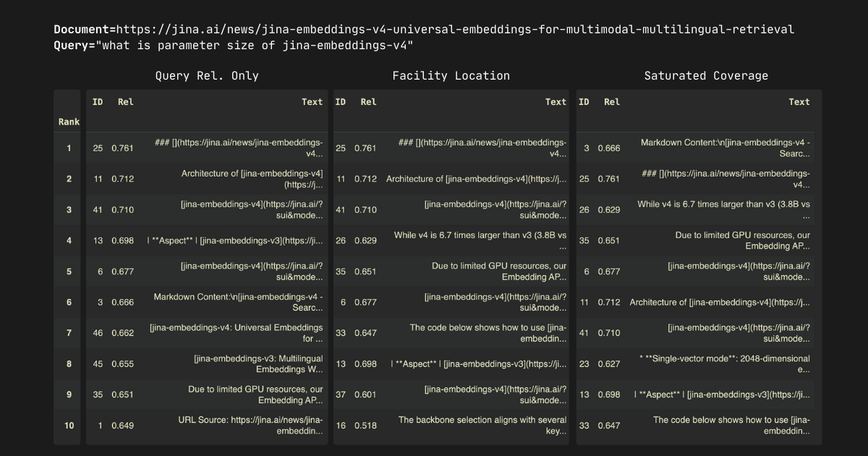Click Rel value 0.649
868x456 pixels.
(x=123, y=426)
